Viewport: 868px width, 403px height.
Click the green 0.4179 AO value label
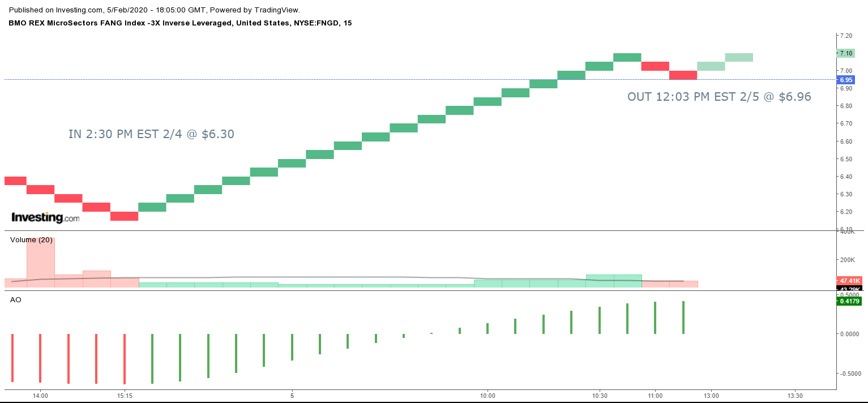[849, 301]
